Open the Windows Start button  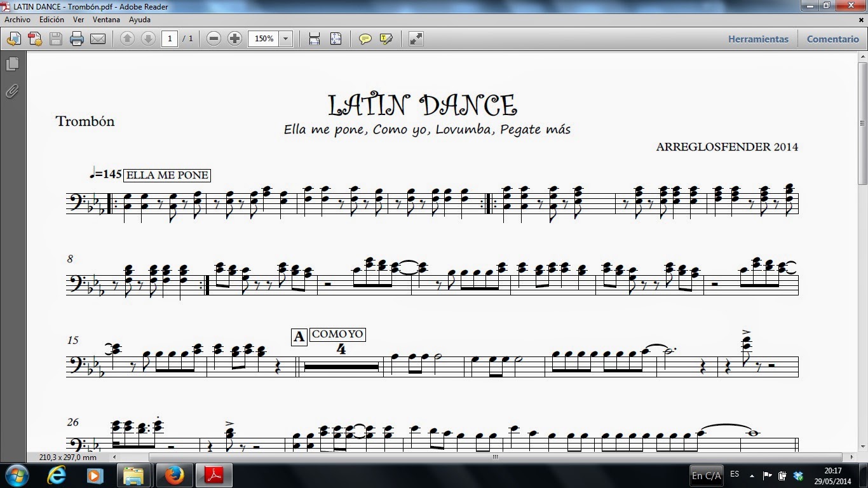pyautogui.click(x=16, y=475)
